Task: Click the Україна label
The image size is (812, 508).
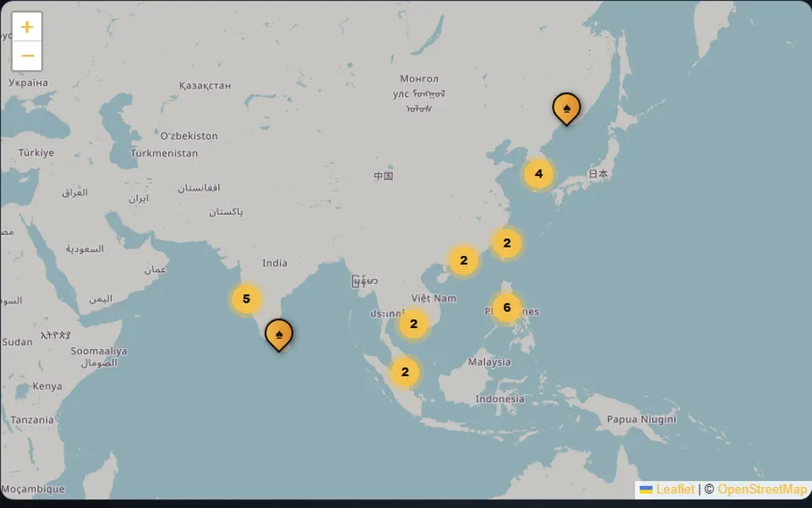Action: tap(28, 83)
